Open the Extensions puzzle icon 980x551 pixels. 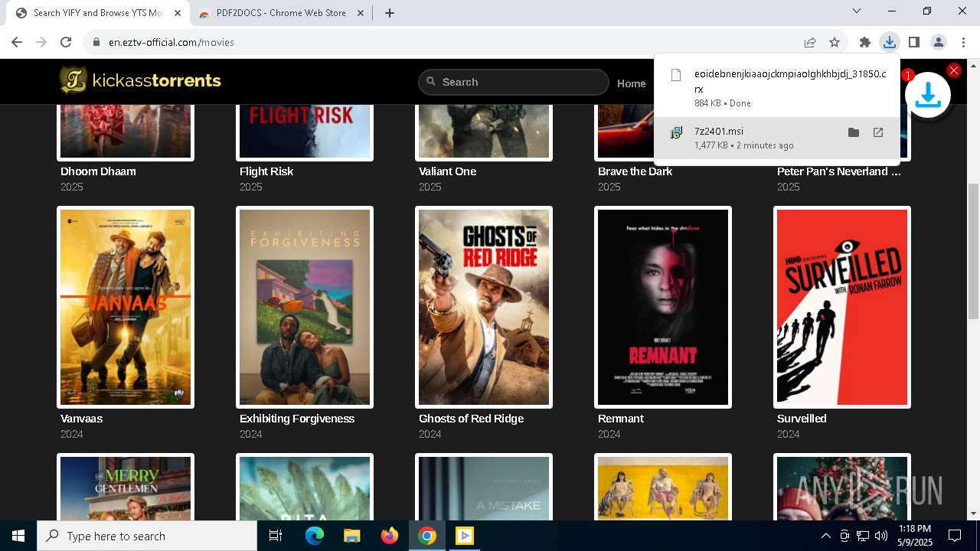click(x=865, y=42)
